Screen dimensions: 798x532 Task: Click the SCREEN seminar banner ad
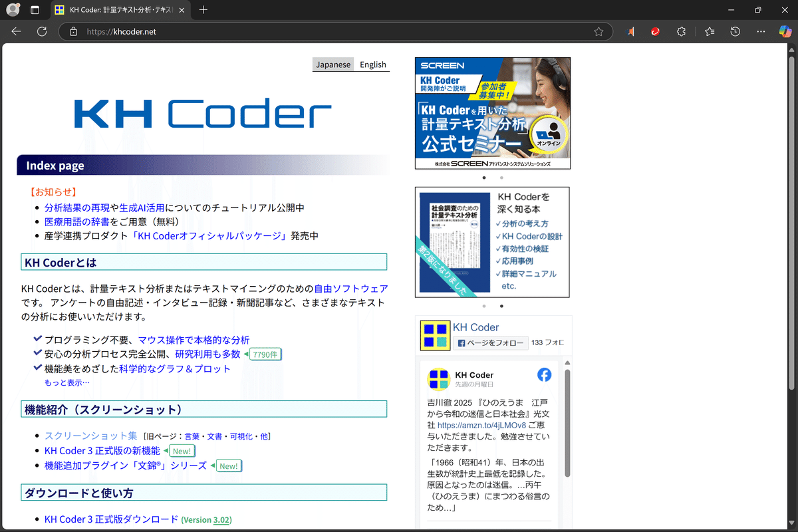click(493, 113)
